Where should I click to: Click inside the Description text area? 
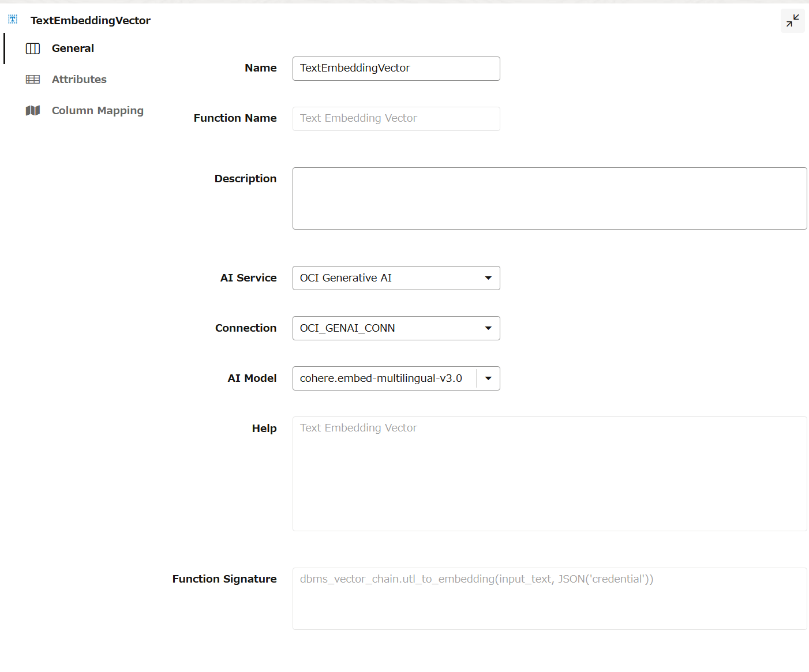point(550,198)
